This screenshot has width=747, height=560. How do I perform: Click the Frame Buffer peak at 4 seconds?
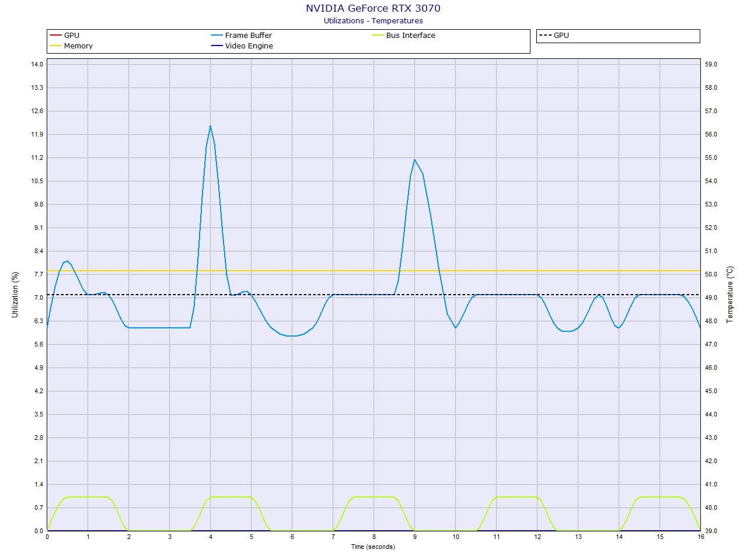210,126
